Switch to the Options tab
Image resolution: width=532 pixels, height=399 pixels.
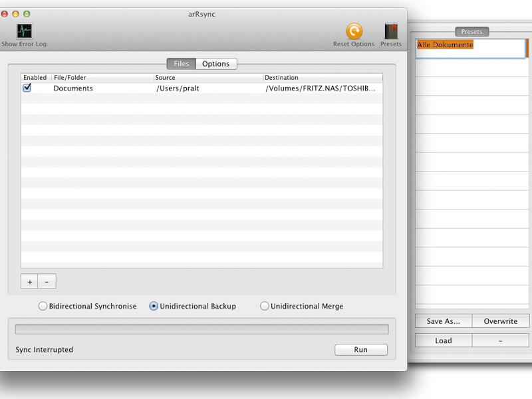[216, 64]
